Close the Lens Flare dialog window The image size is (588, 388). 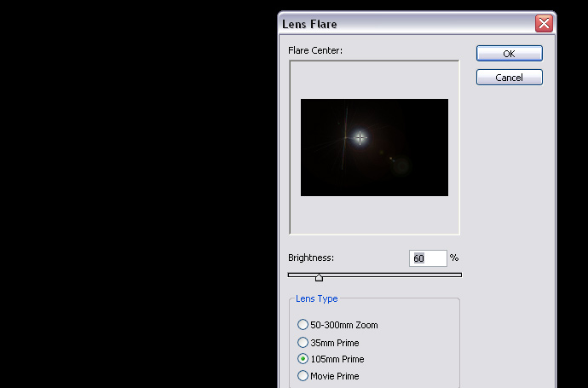[x=544, y=24]
